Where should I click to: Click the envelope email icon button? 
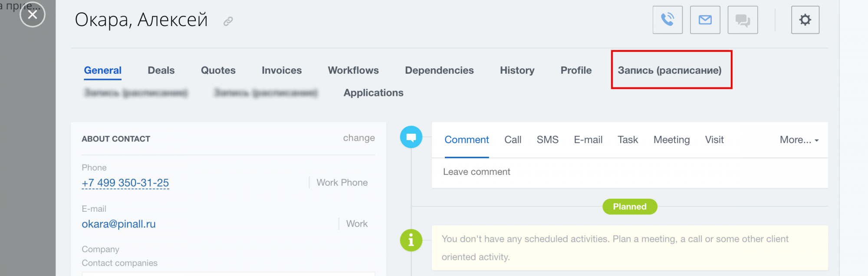(705, 20)
